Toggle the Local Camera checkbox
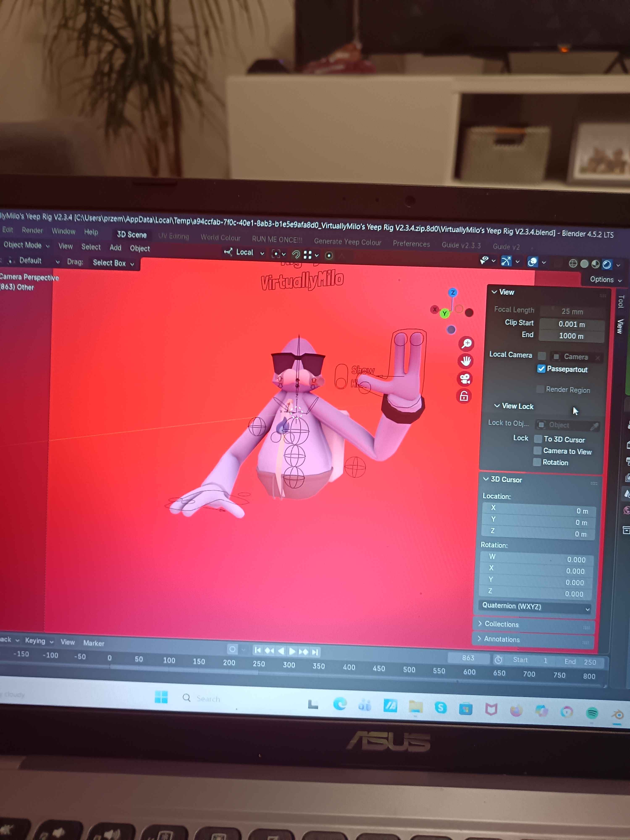Image resolution: width=630 pixels, height=840 pixels. click(542, 356)
